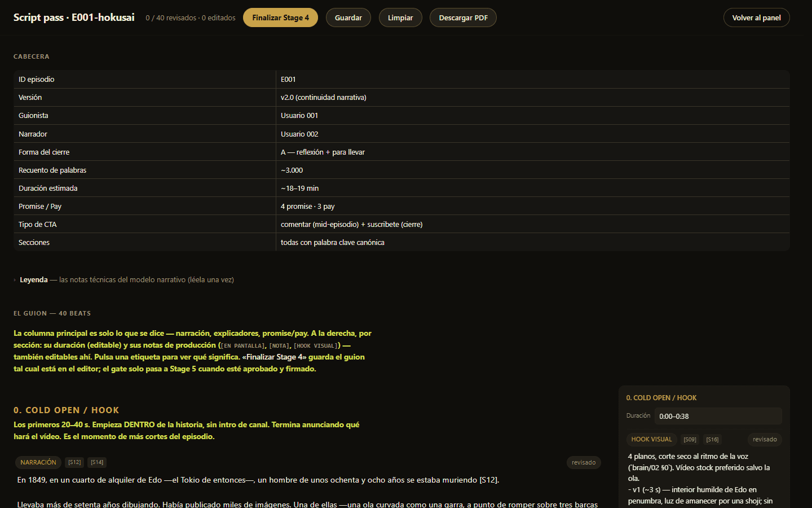Click the Duración estimada row label
The width and height of the screenshot is (812, 508).
(x=48, y=188)
